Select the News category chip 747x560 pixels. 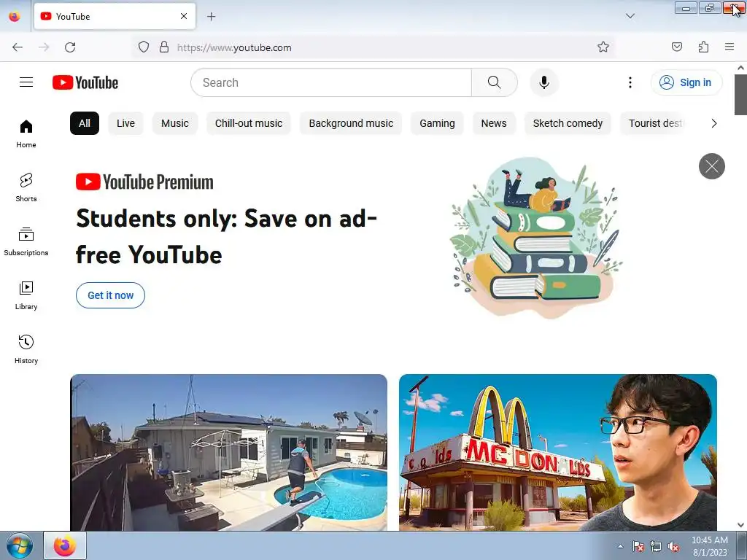(x=494, y=123)
